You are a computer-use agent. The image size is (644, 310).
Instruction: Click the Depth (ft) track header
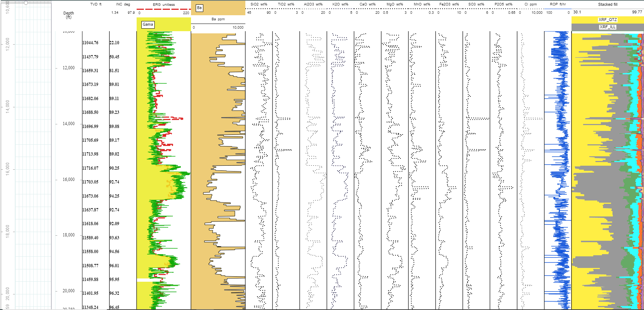point(68,15)
